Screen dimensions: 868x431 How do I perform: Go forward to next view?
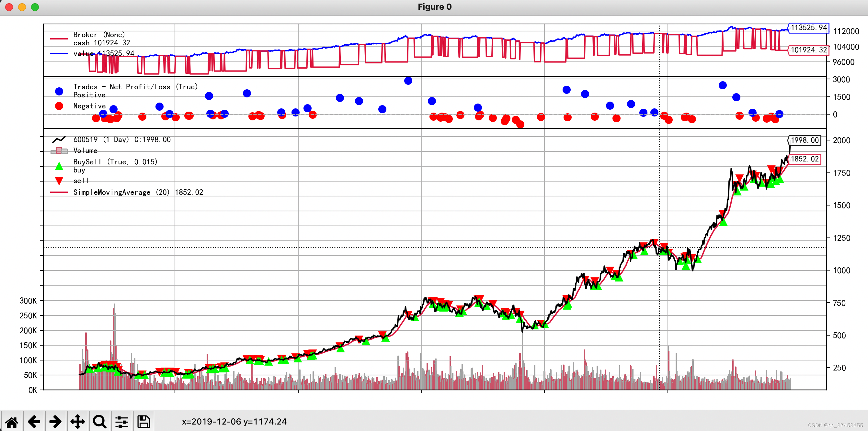pyautogui.click(x=56, y=422)
